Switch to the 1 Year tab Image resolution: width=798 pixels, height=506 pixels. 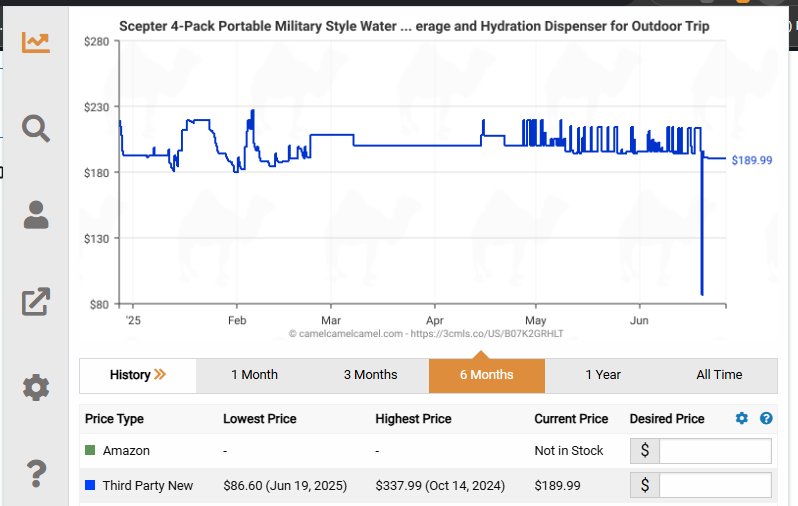603,375
